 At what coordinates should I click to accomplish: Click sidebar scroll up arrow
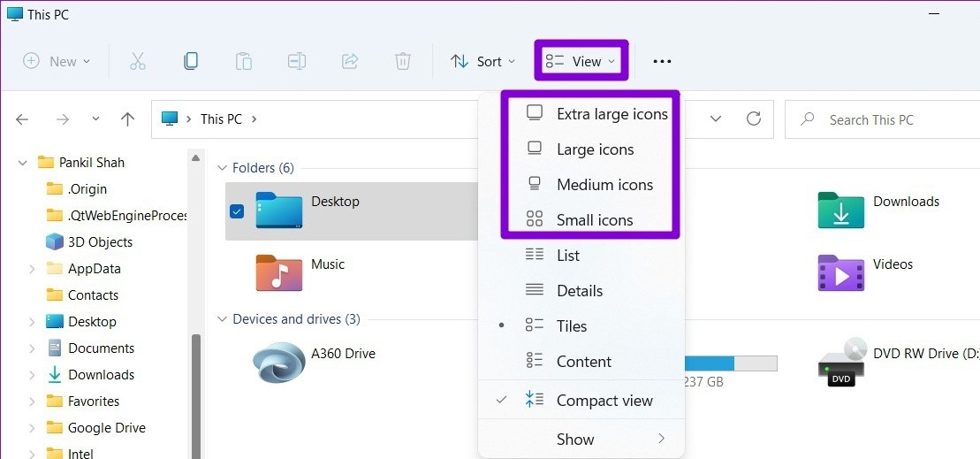tap(196, 158)
